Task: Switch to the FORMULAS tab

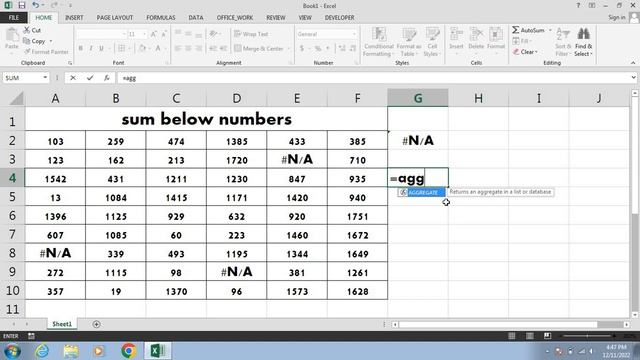Action: (x=161, y=18)
